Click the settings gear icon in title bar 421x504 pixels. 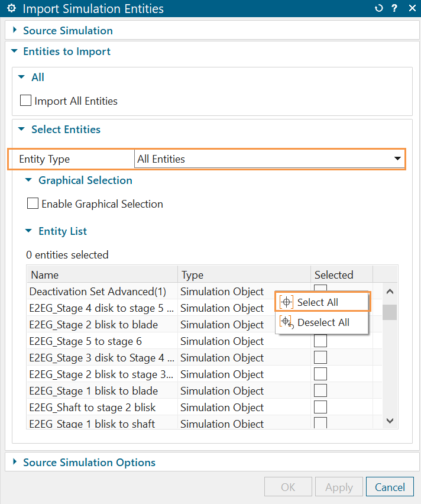[x=11, y=9]
